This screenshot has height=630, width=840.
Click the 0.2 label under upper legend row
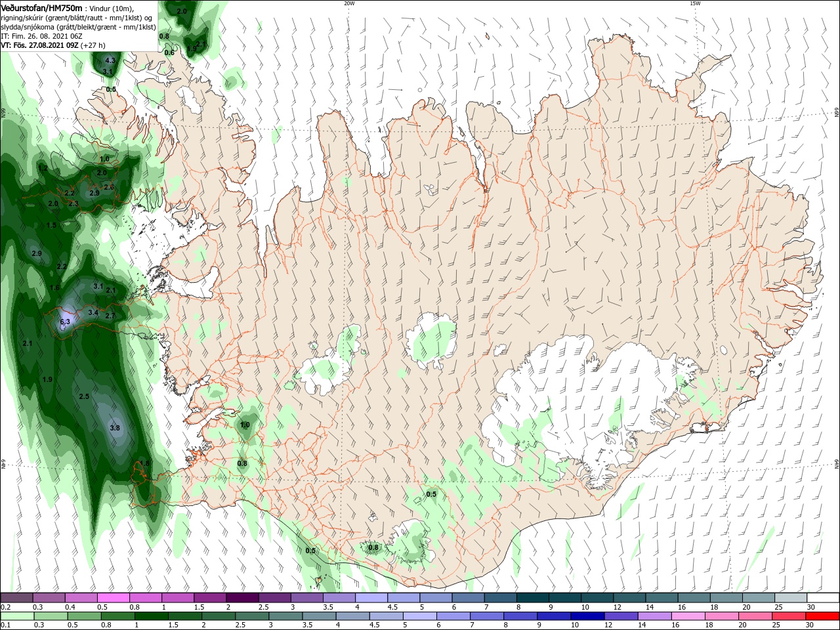click(5, 607)
